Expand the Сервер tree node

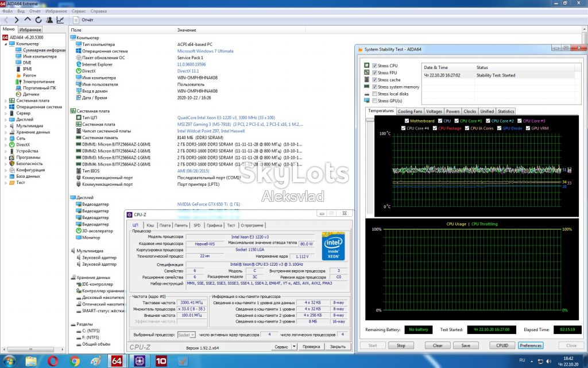6,113
